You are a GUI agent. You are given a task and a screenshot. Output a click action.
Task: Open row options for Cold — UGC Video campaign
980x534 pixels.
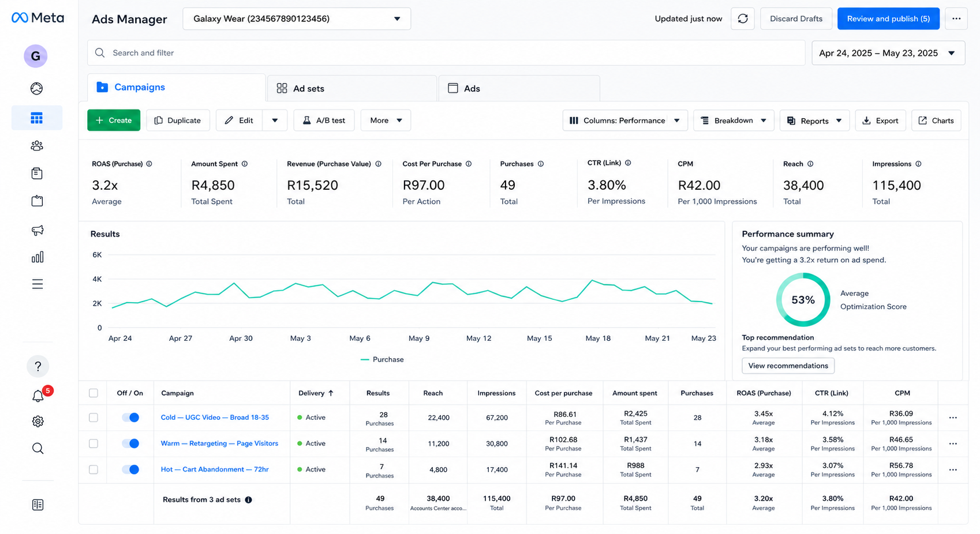click(953, 418)
